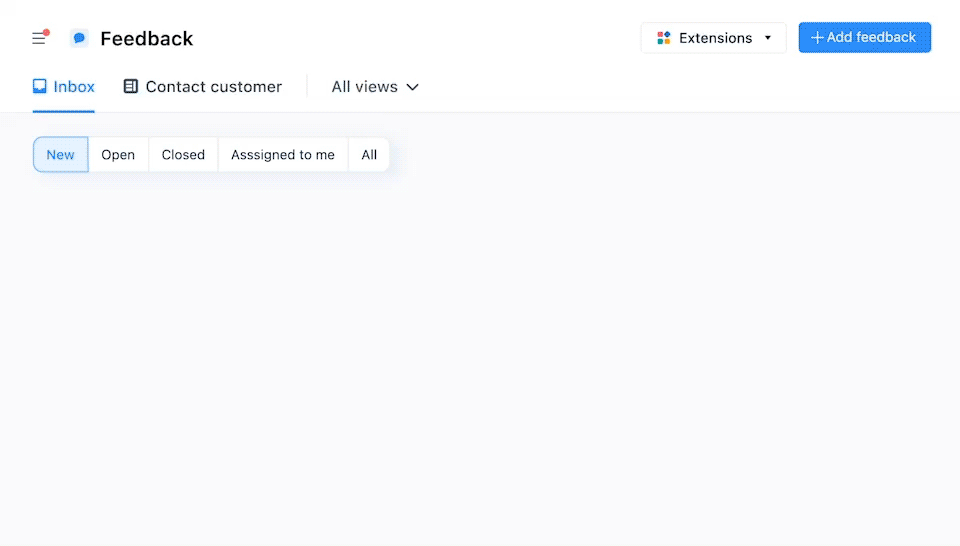960x546 pixels.
Task: Open the hamburger navigation menu
Action: (x=38, y=39)
